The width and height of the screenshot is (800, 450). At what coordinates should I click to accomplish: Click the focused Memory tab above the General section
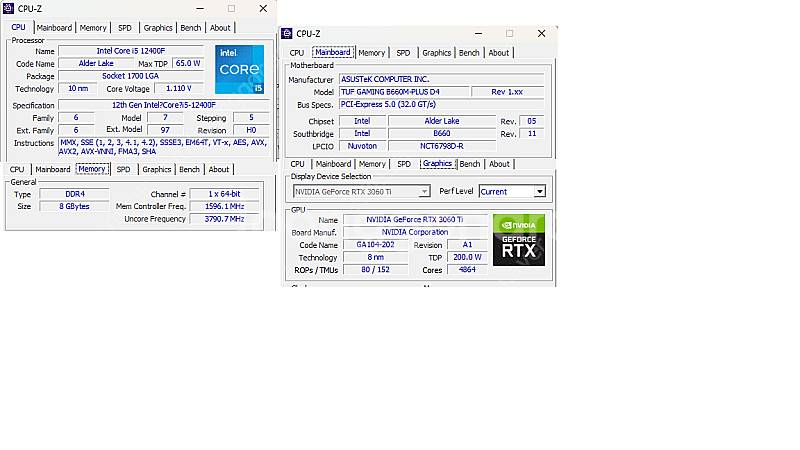pos(92,169)
